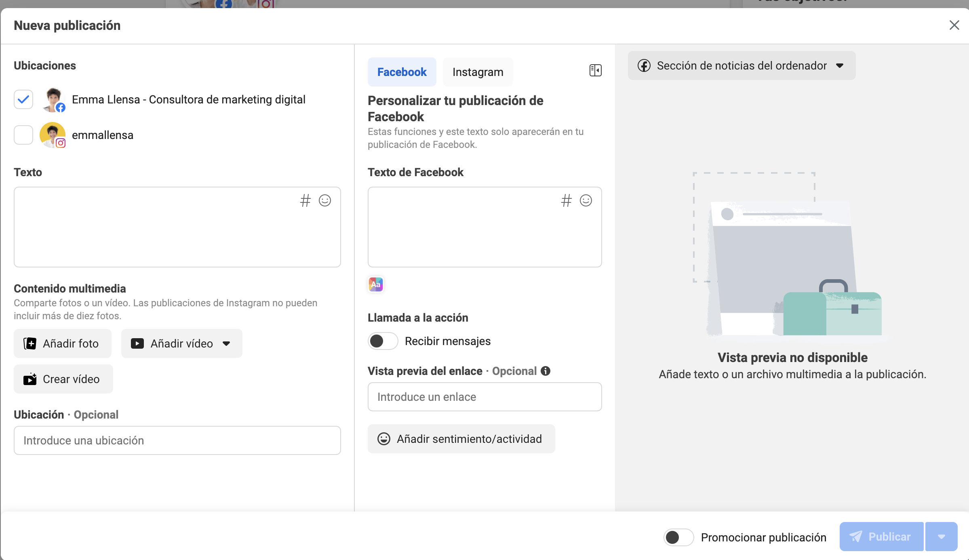Switch to the Instagram tab
969x560 pixels.
[x=478, y=72]
